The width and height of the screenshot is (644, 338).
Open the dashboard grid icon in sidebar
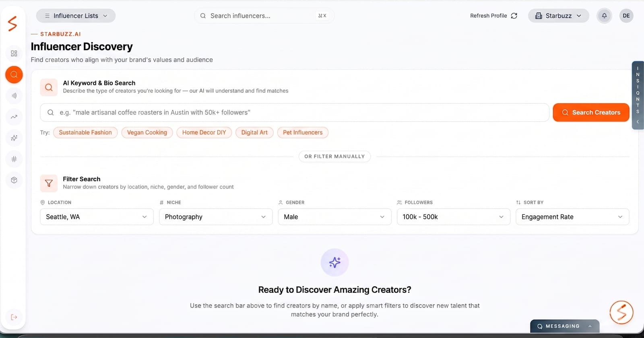point(14,53)
